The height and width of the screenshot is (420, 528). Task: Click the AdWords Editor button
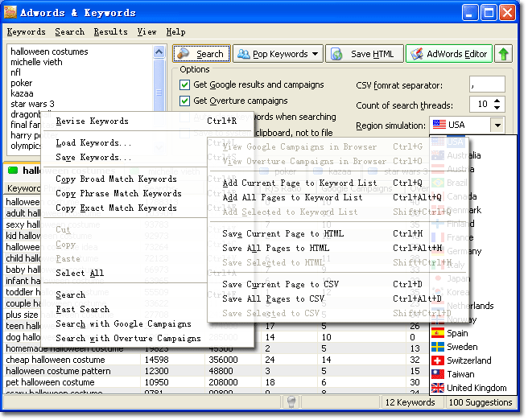click(x=449, y=54)
